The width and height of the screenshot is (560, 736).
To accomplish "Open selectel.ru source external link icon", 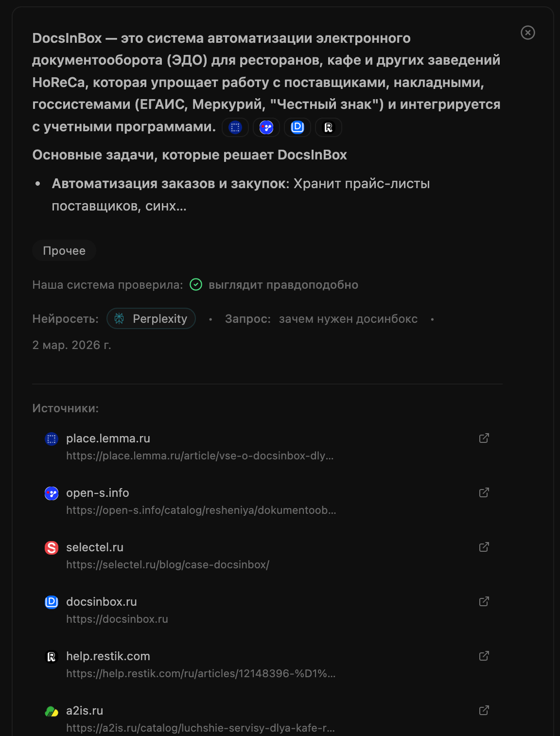I will pos(484,547).
